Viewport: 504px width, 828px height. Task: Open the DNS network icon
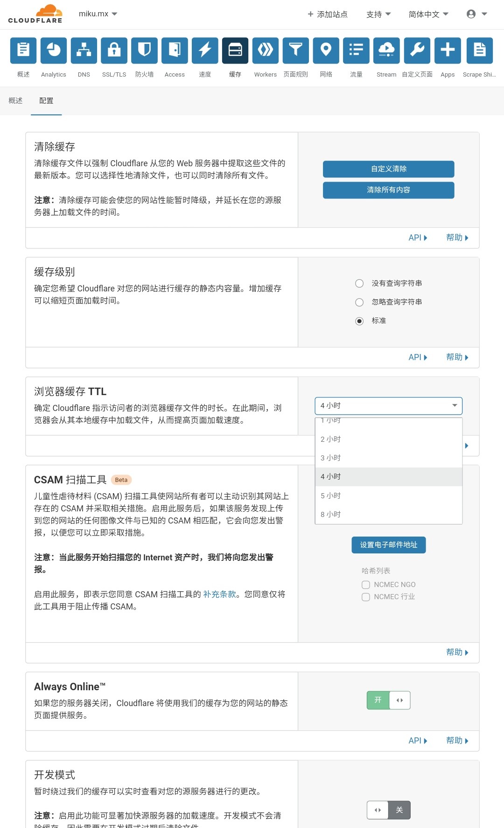click(84, 50)
